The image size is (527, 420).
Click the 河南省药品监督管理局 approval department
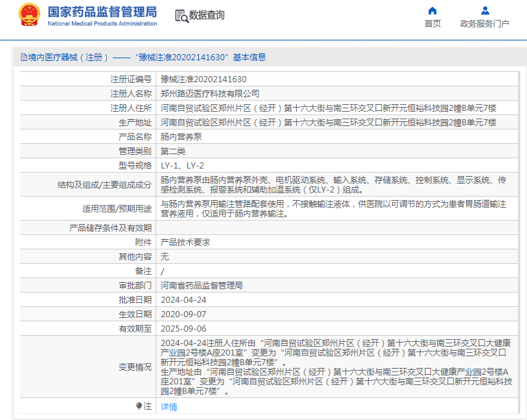click(201, 286)
